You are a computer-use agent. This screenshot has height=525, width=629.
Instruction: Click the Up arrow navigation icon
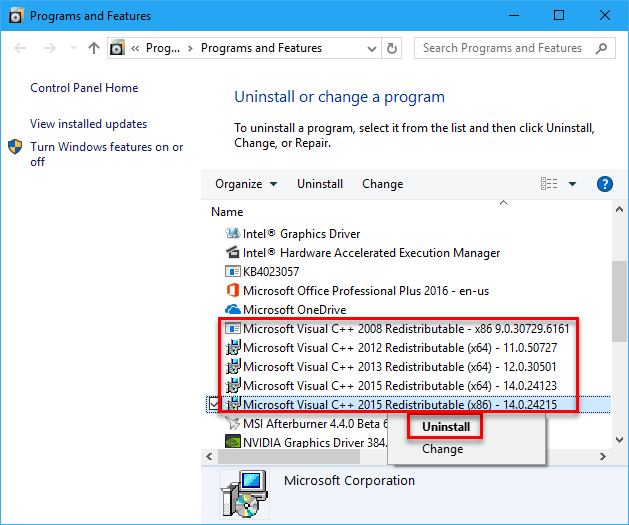pyautogui.click(x=94, y=48)
